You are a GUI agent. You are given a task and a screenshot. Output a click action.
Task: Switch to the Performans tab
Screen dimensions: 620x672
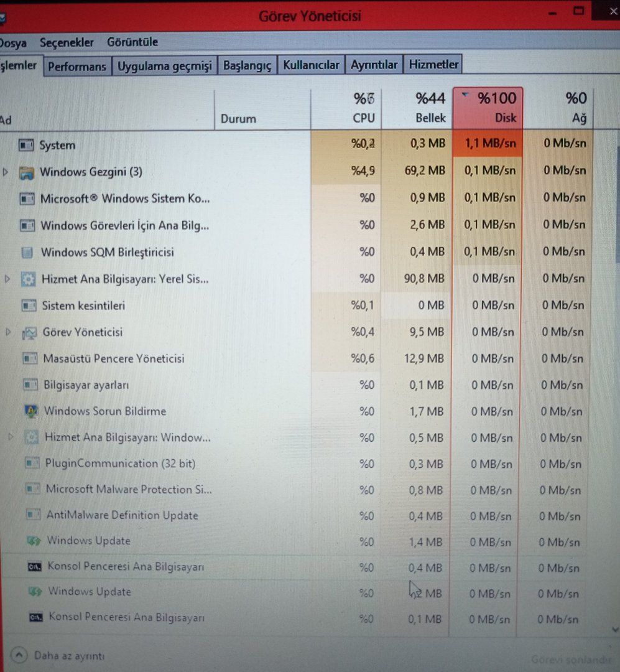pos(77,67)
